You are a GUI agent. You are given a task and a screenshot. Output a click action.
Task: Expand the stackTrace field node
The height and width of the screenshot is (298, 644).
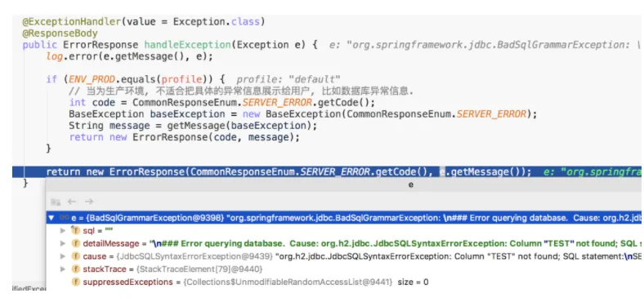tap(63, 269)
